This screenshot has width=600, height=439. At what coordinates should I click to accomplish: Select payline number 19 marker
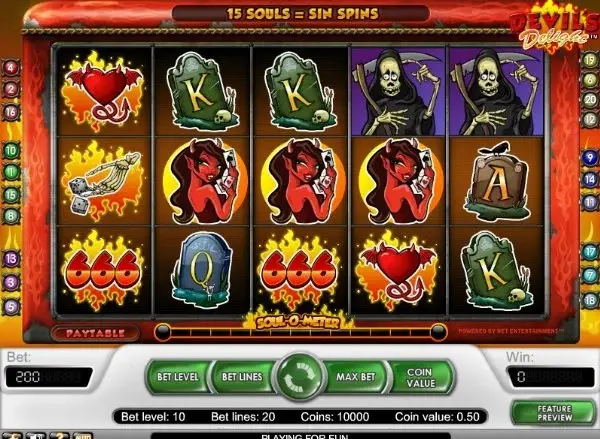590,60
